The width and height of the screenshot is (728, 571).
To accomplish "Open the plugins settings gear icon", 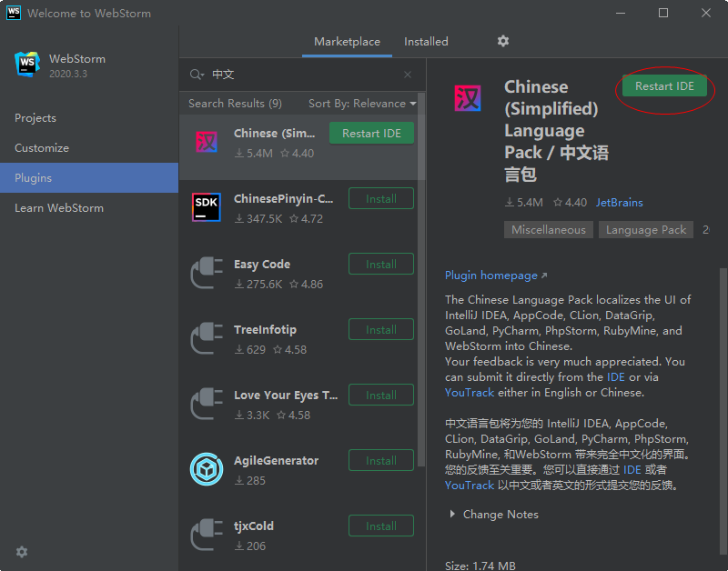I will tap(503, 41).
